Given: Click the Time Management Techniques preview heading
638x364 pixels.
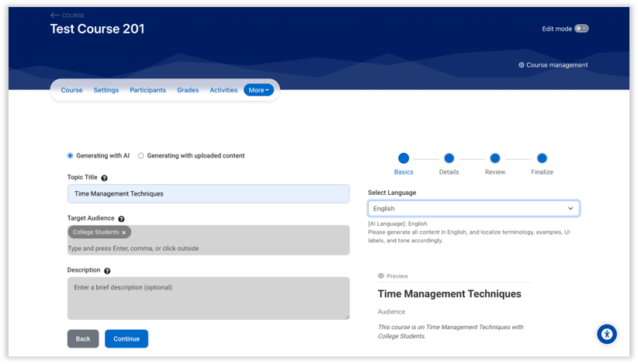Looking at the screenshot, I should coord(449,294).
